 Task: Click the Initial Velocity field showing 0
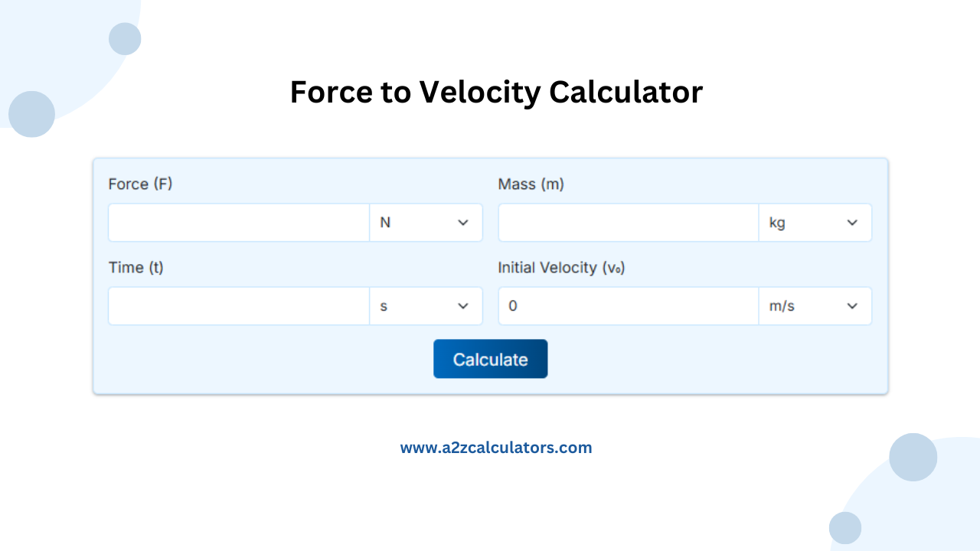tap(628, 305)
